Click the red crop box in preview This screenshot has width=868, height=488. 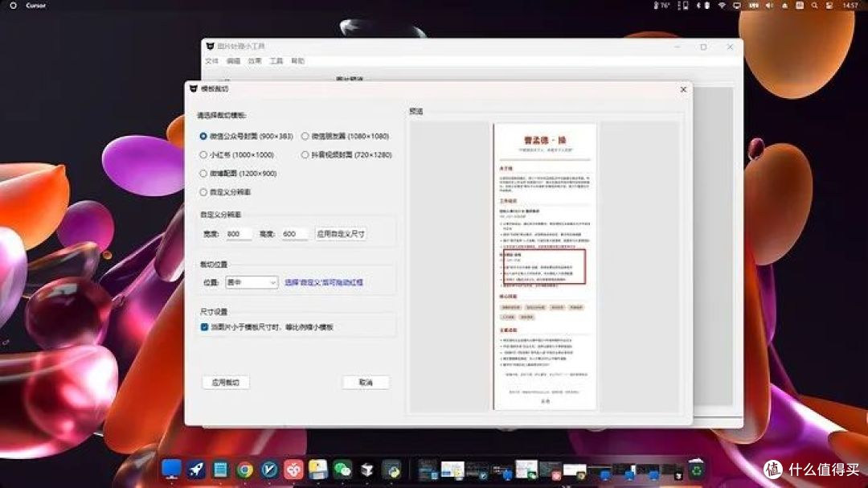tap(543, 266)
